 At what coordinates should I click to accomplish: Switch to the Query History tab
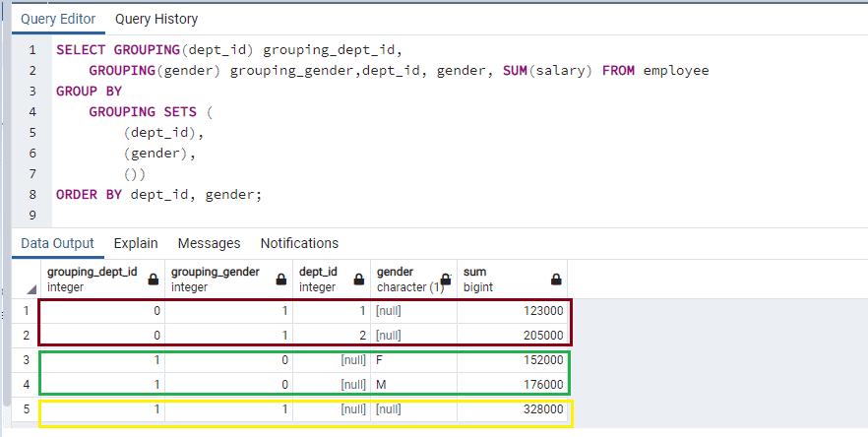click(x=155, y=19)
